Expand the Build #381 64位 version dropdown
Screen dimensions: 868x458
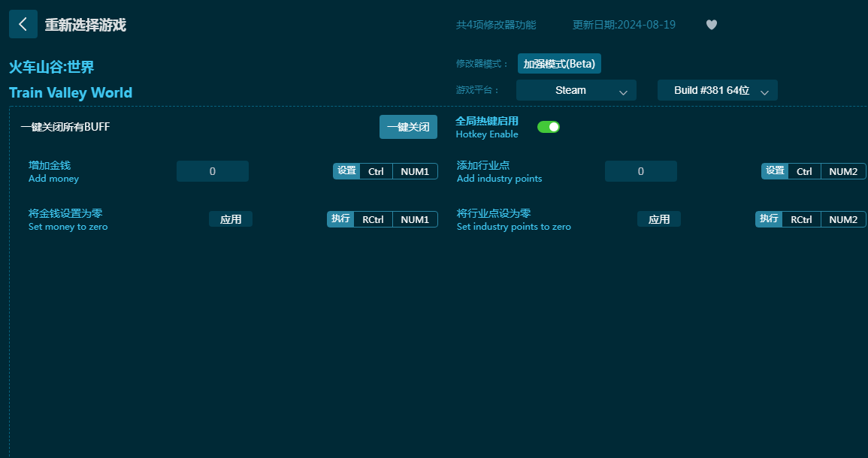pyautogui.click(x=717, y=90)
